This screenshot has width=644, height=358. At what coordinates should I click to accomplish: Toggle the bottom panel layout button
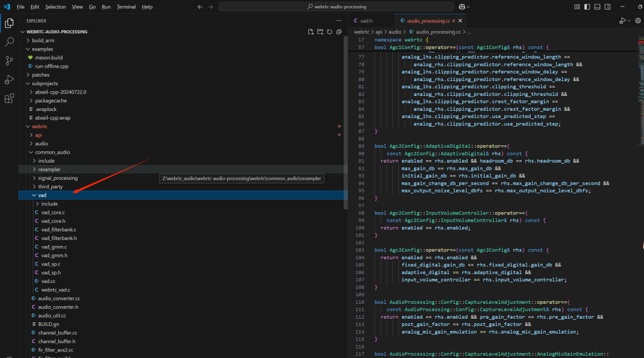(598, 7)
